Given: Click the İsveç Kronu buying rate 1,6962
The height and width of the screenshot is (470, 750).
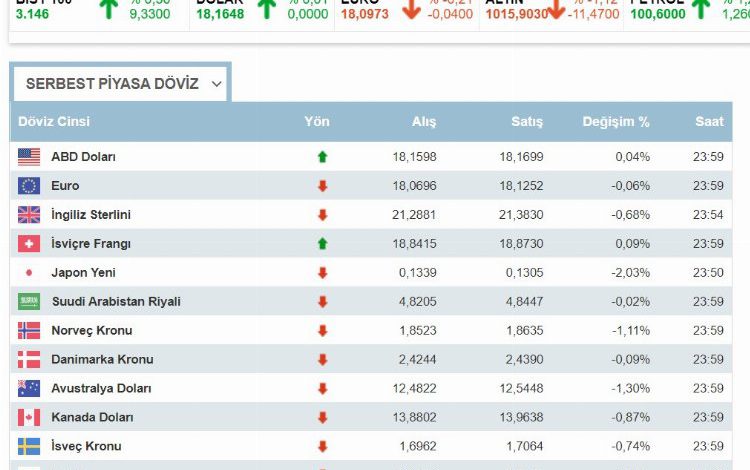Looking at the screenshot, I should [x=418, y=446].
